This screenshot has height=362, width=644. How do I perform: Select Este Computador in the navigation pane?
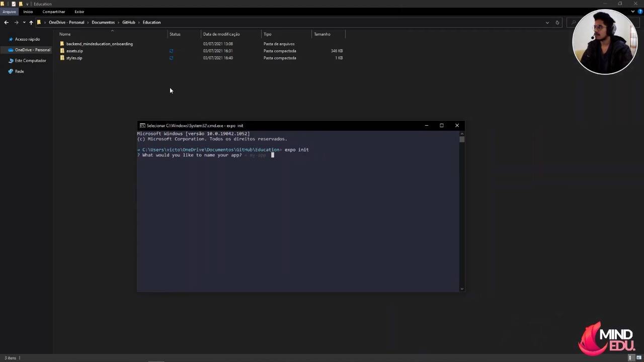[x=30, y=60]
